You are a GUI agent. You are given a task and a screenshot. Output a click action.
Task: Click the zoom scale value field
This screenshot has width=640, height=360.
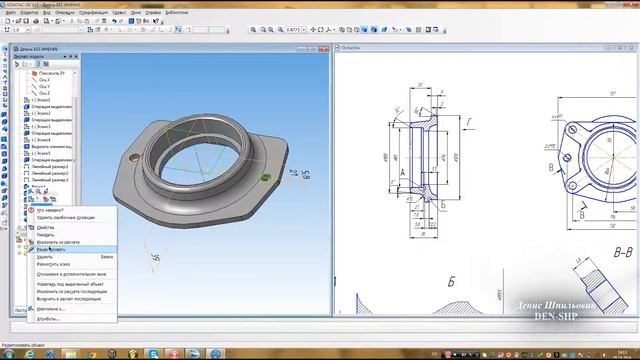click(293, 30)
